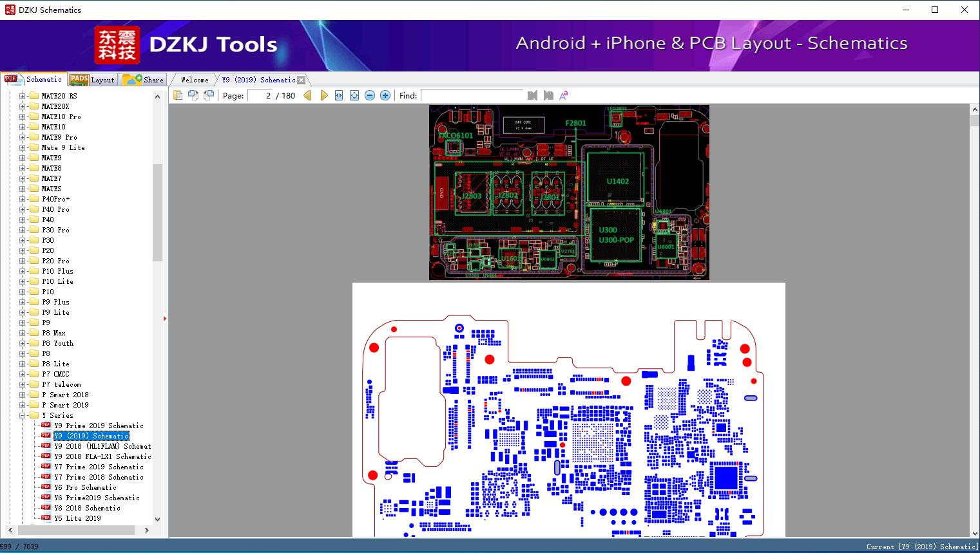The height and width of the screenshot is (553, 980).
Task: Select the P8 Youth folder
Action: (x=57, y=343)
